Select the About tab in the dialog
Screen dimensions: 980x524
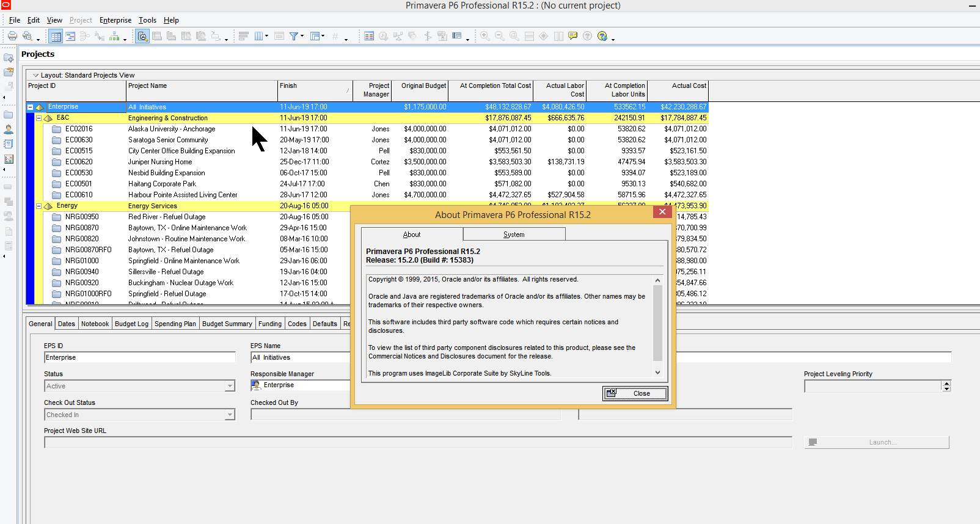[x=412, y=235]
